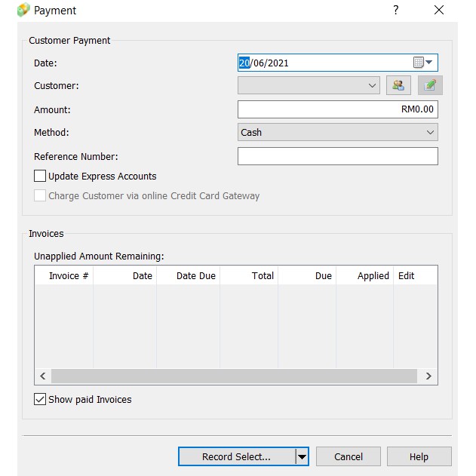Expand the payment Method dropdown
This screenshot has width=476, height=476.
click(337, 132)
